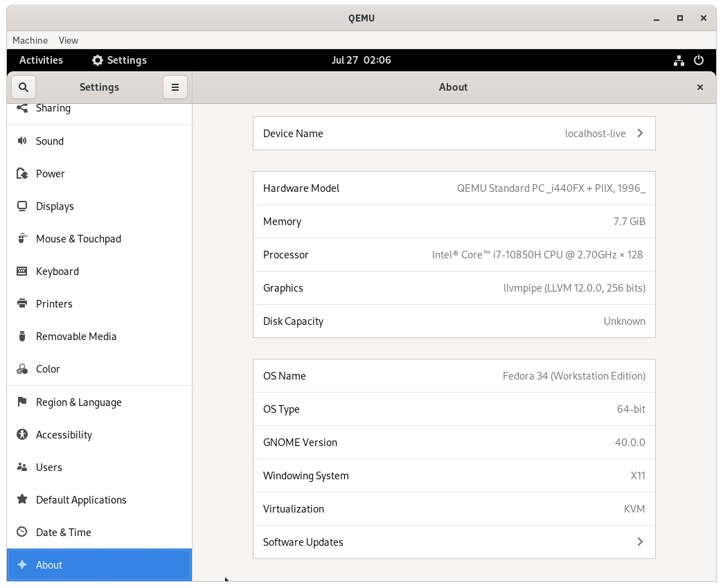Image resolution: width=723 pixels, height=588 pixels.
Task: Click the Mouse & Touchpad icon
Action: 21,238
